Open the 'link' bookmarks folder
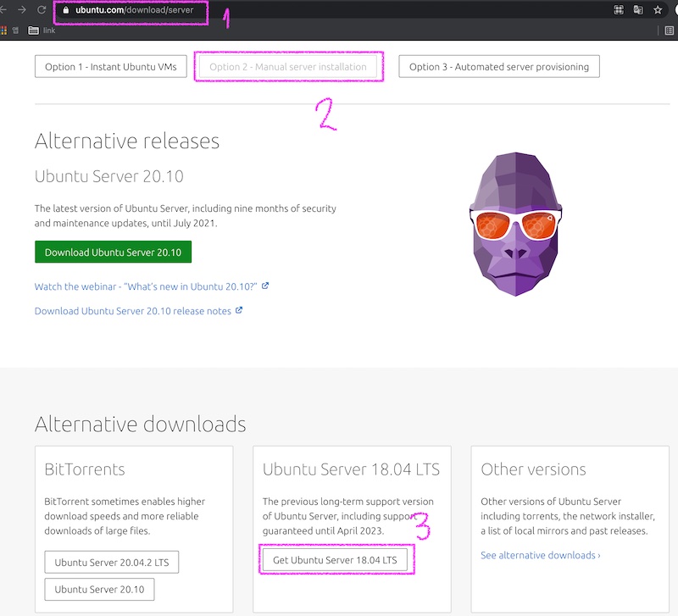678x616 pixels. 42,31
